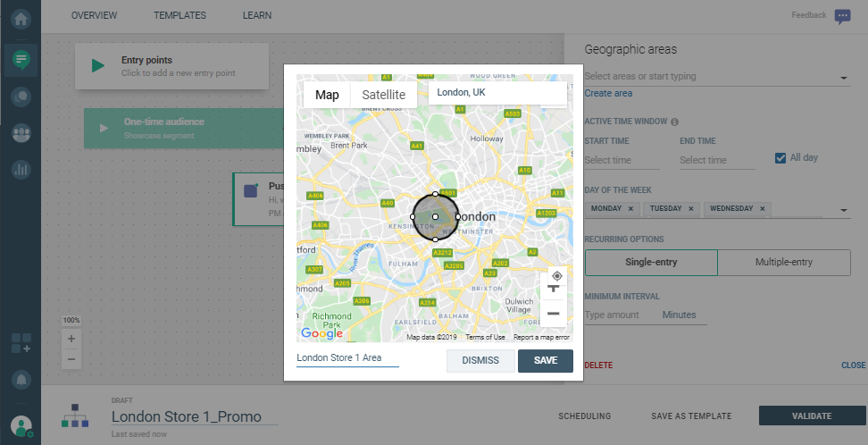Open the Terms of Use map link
Viewport: 868px width, 445px height.
pos(485,337)
